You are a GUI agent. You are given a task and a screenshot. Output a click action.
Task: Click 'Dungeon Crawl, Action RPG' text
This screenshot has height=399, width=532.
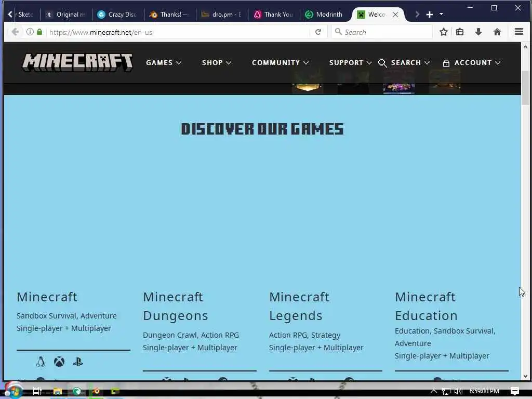click(191, 335)
